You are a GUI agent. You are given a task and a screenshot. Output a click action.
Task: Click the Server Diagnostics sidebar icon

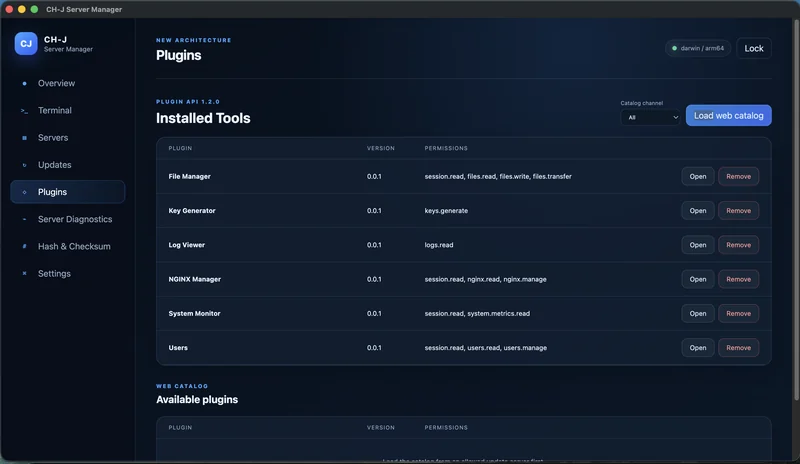point(24,219)
